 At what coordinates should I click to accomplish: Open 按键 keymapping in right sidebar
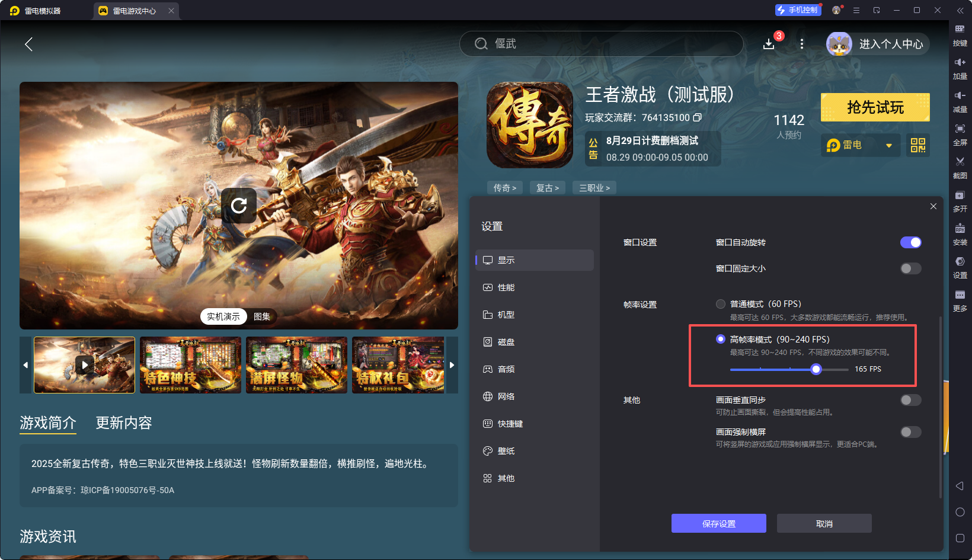pos(960,36)
